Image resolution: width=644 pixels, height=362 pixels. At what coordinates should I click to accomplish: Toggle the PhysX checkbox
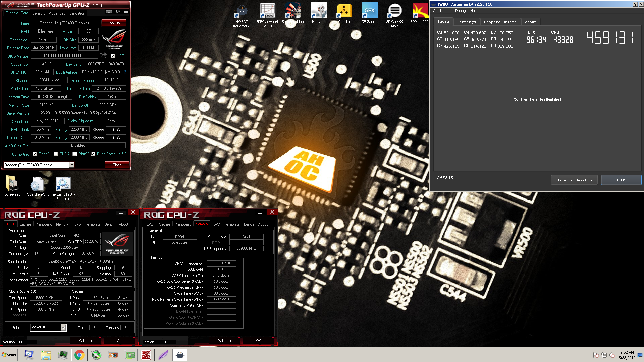pos(75,154)
